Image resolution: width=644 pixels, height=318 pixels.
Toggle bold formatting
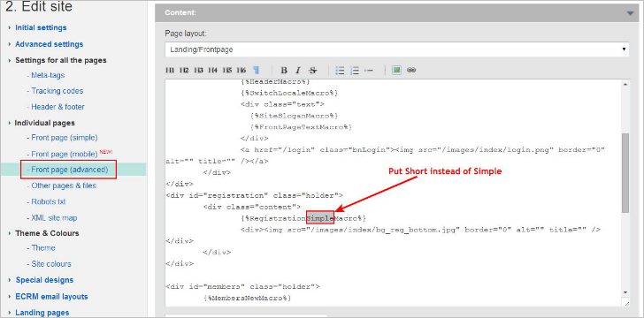[x=284, y=70]
